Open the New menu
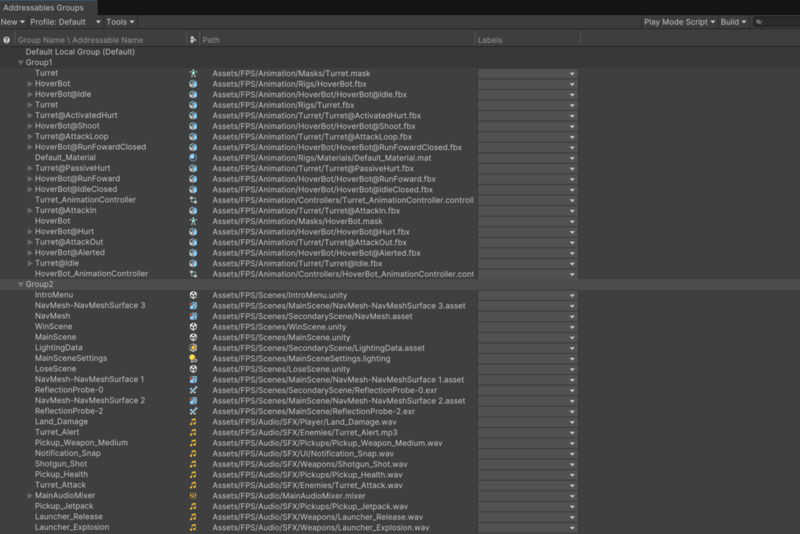 coord(13,22)
